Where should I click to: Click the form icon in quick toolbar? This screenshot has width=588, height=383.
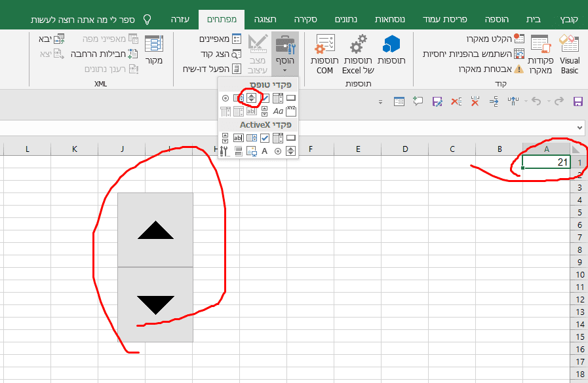tap(399, 101)
